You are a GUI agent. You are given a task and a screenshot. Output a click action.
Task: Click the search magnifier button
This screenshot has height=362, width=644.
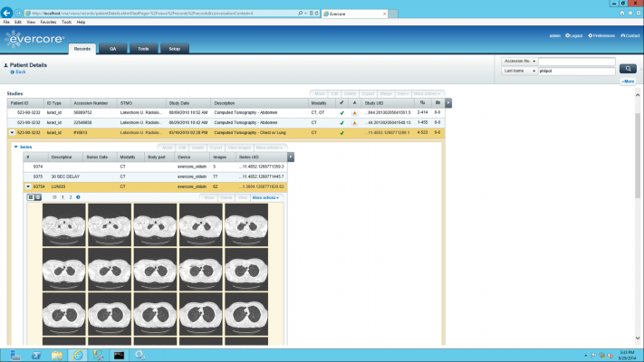(x=628, y=69)
